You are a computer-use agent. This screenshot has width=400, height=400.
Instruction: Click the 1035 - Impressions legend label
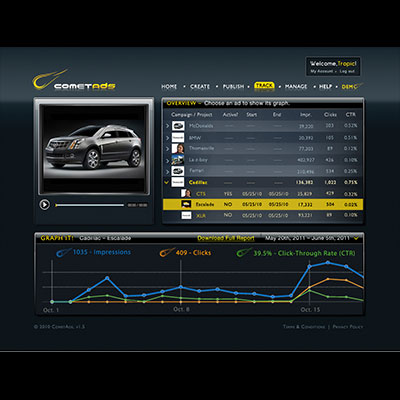102,252
